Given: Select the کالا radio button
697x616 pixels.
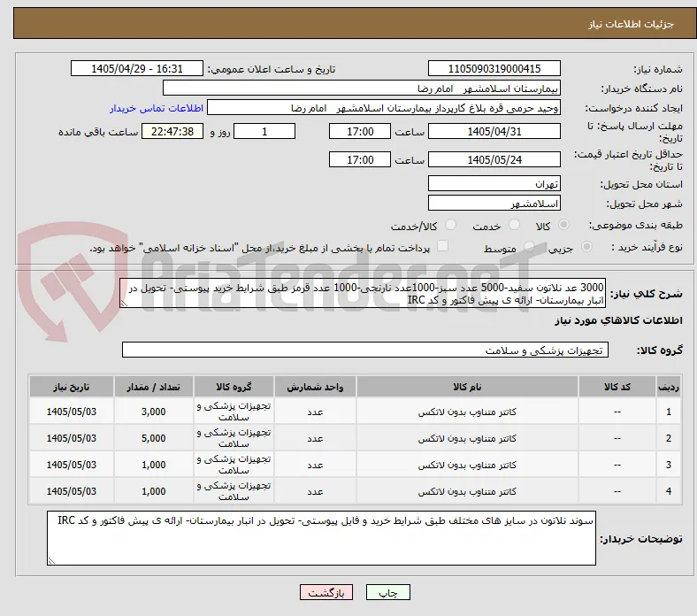Looking at the screenshot, I should [x=563, y=225].
